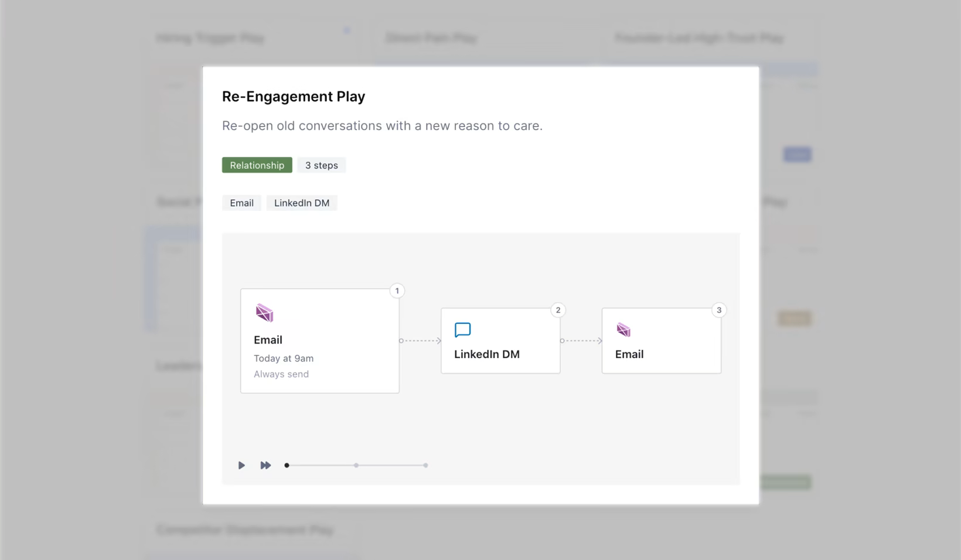Image resolution: width=961 pixels, height=560 pixels.
Task: Click the arrow connector between steps 1 and 2
Action: click(x=420, y=341)
